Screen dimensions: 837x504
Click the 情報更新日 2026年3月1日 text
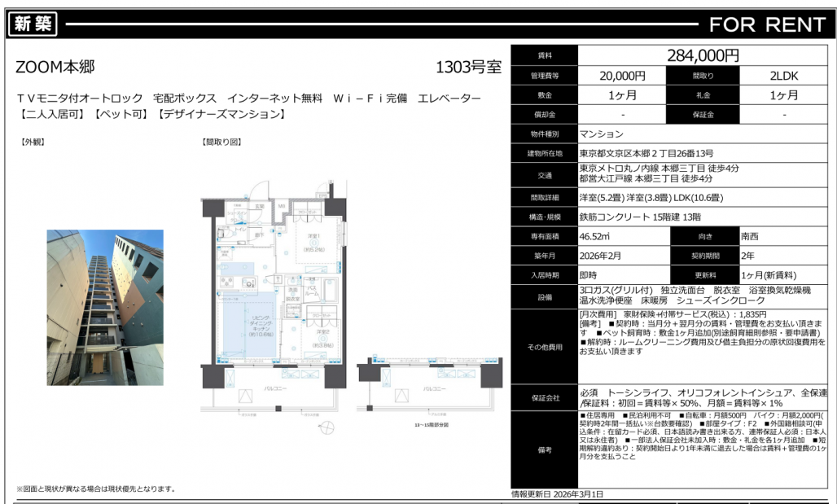pos(557,494)
